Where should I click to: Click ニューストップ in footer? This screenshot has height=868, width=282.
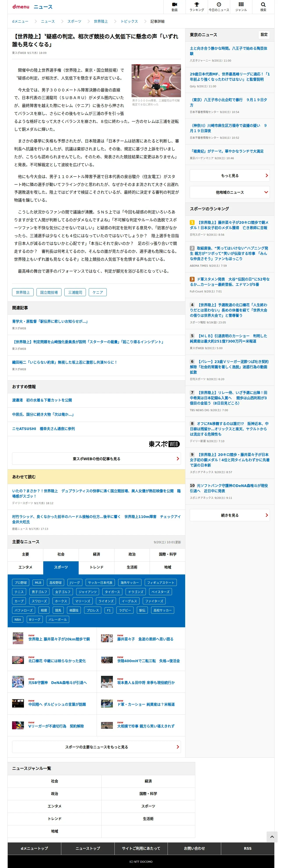tap(87, 848)
